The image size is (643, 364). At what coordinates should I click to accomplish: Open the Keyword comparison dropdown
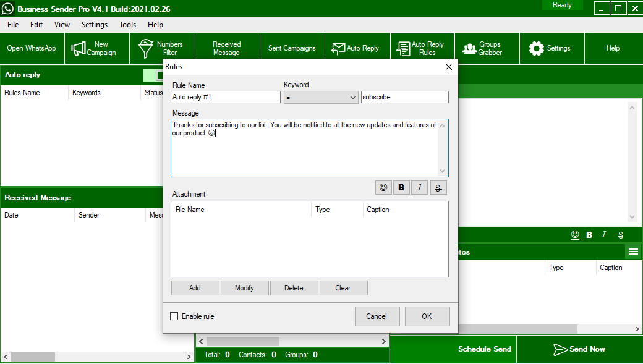321,97
